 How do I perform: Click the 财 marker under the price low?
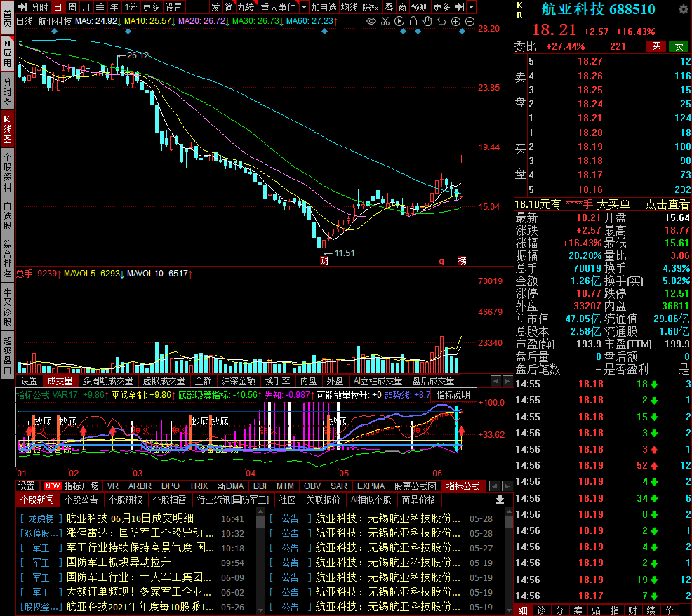(324, 261)
